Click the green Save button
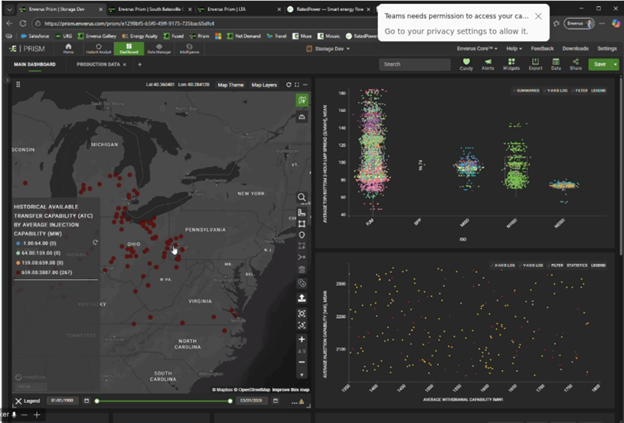 pyautogui.click(x=600, y=64)
